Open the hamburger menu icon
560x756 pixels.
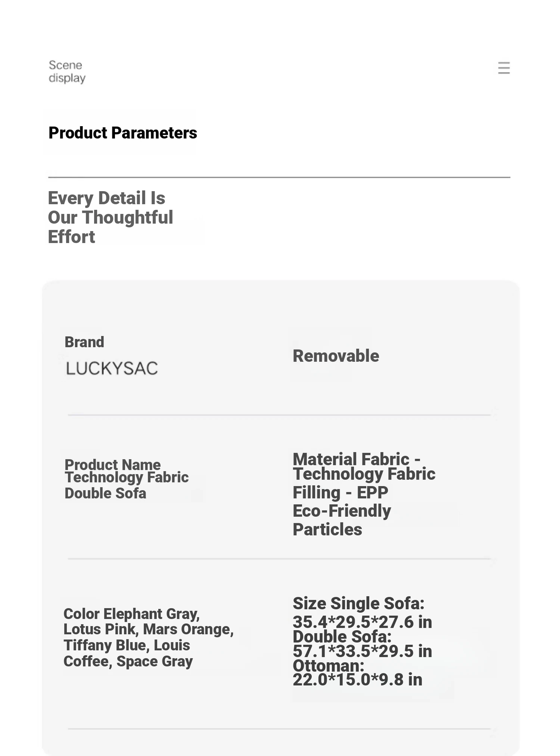tap(504, 68)
